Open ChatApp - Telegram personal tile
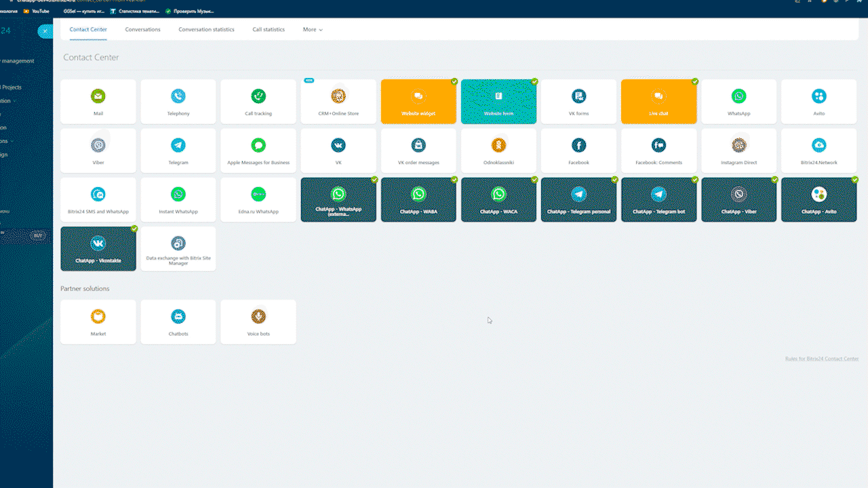This screenshot has height=488, width=868. click(x=578, y=199)
